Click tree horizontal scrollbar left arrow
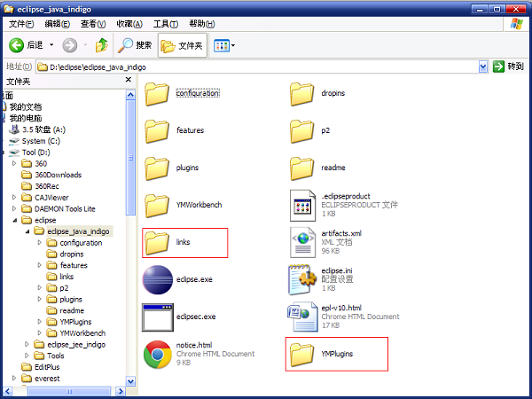This screenshot has width=532, height=399. point(7,391)
